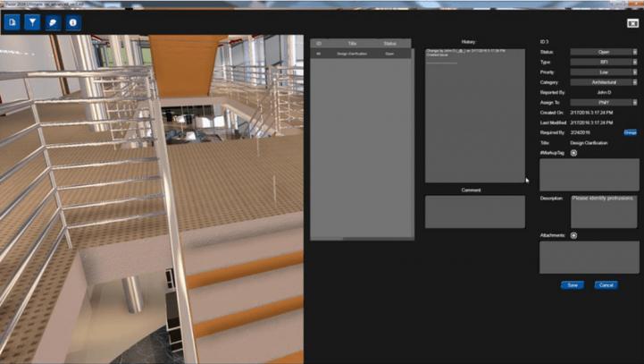Open the Status dropdown showing Open
644x364 pixels.
point(603,52)
